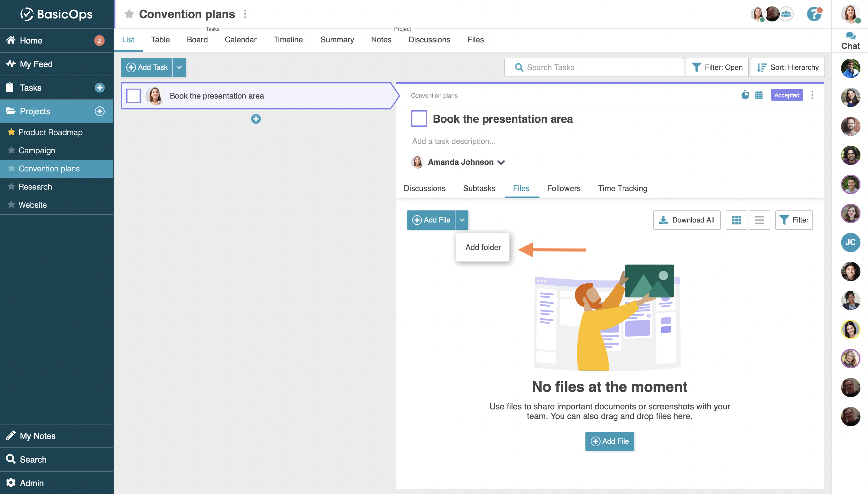Click Download All button
The height and width of the screenshot is (494, 868).
click(687, 220)
